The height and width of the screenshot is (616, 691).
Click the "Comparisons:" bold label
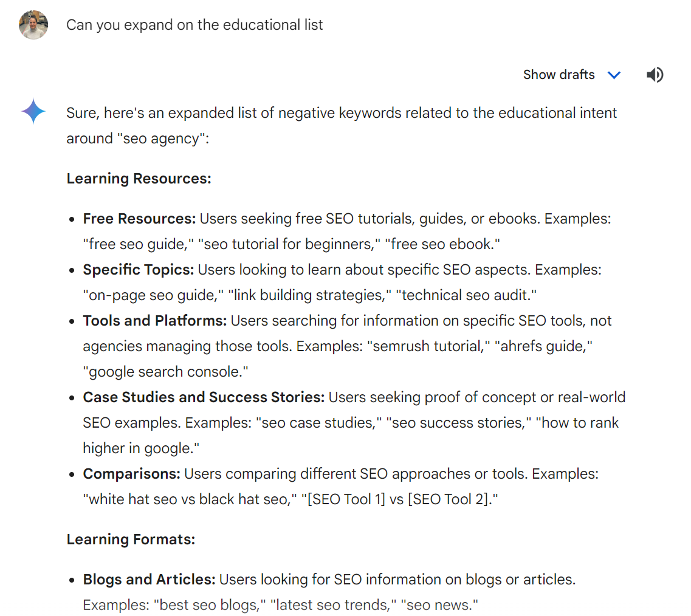click(x=131, y=474)
